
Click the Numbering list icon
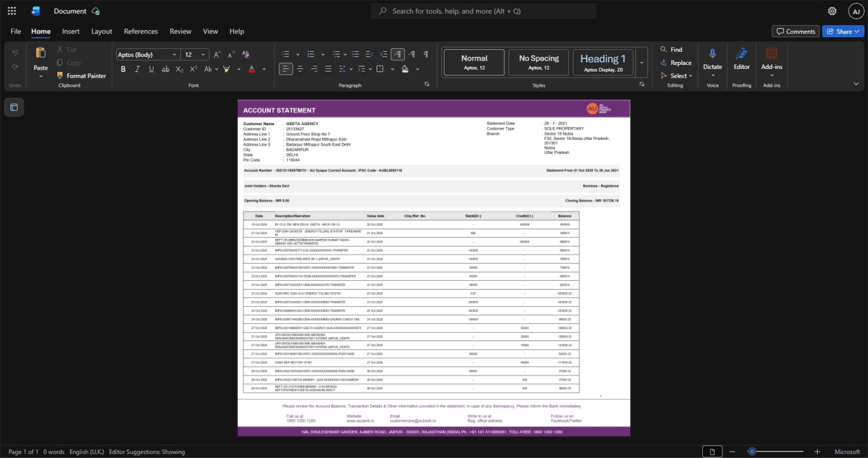click(x=311, y=55)
